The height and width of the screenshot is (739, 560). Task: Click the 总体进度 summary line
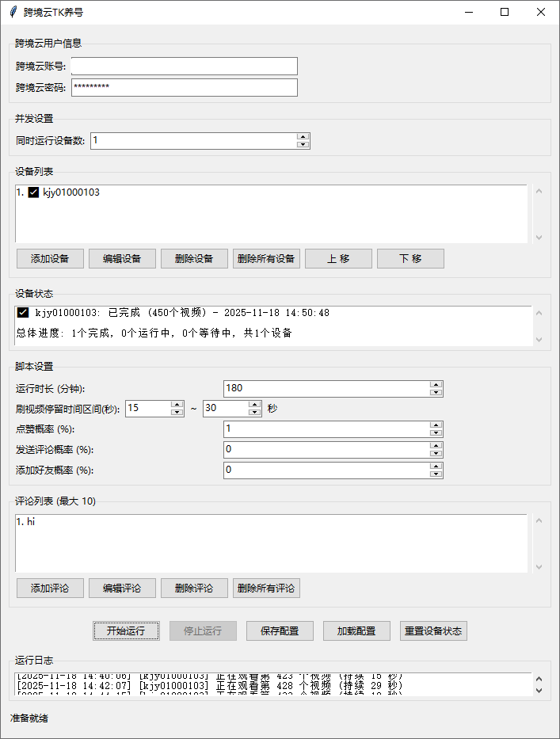(x=154, y=333)
